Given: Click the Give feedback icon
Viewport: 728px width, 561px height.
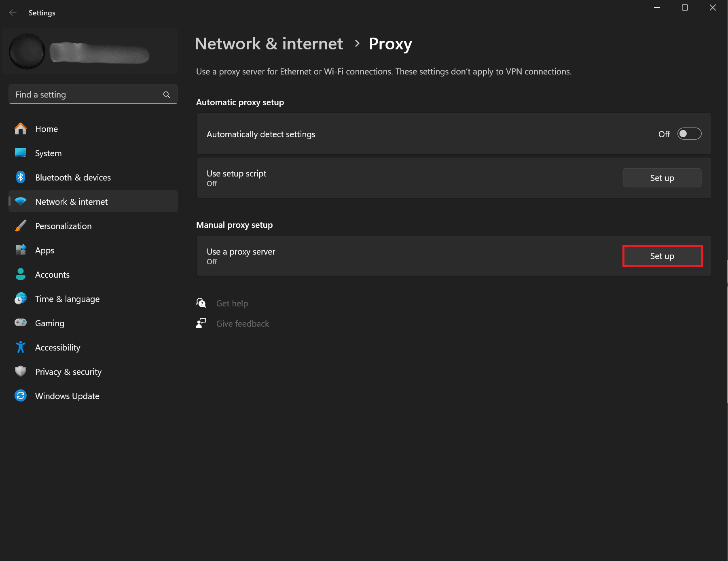Looking at the screenshot, I should tap(201, 323).
